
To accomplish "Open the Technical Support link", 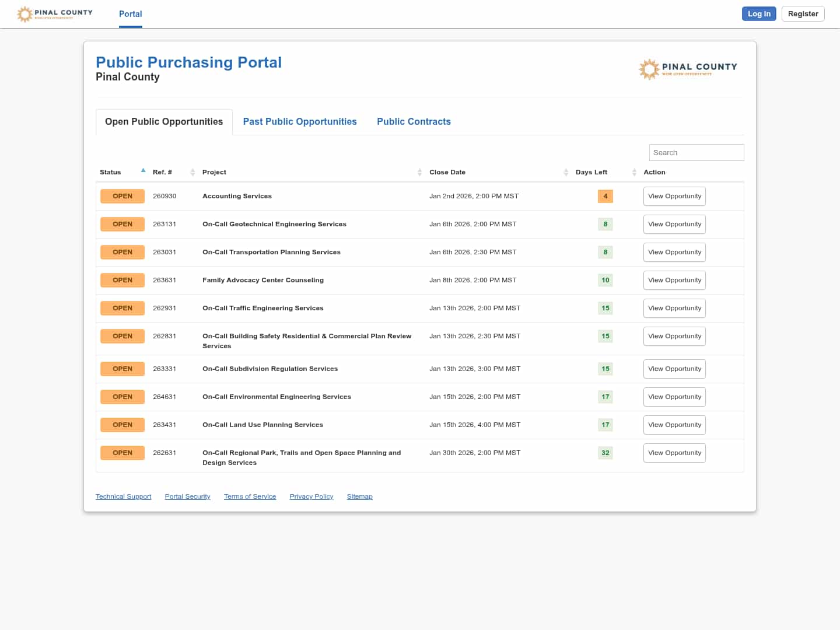I will 123,497.
